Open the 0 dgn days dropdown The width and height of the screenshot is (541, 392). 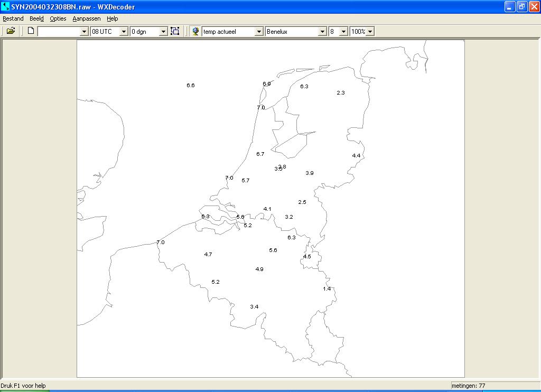coord(164,32)
